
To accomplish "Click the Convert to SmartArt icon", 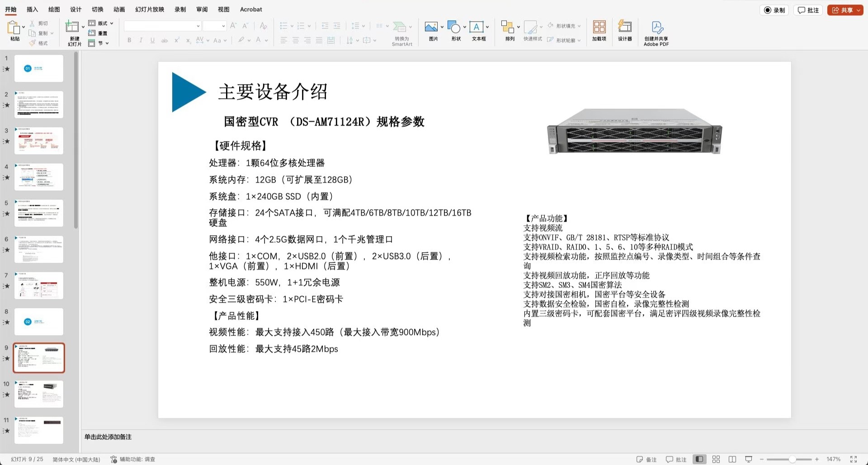I will 399,27.
